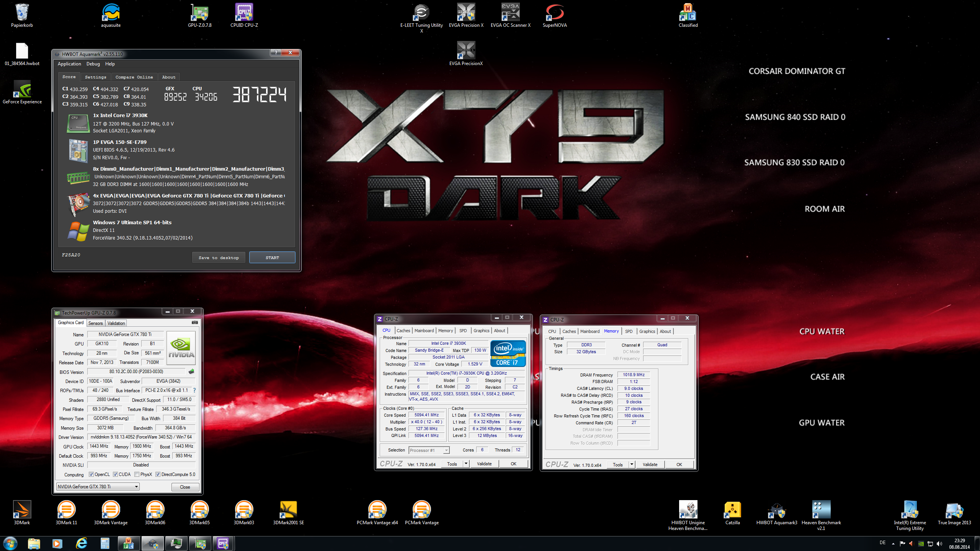
Task: Open the Mainboard tab in the CPU tab CPU-Z window
Action: [x=424, y=331]
